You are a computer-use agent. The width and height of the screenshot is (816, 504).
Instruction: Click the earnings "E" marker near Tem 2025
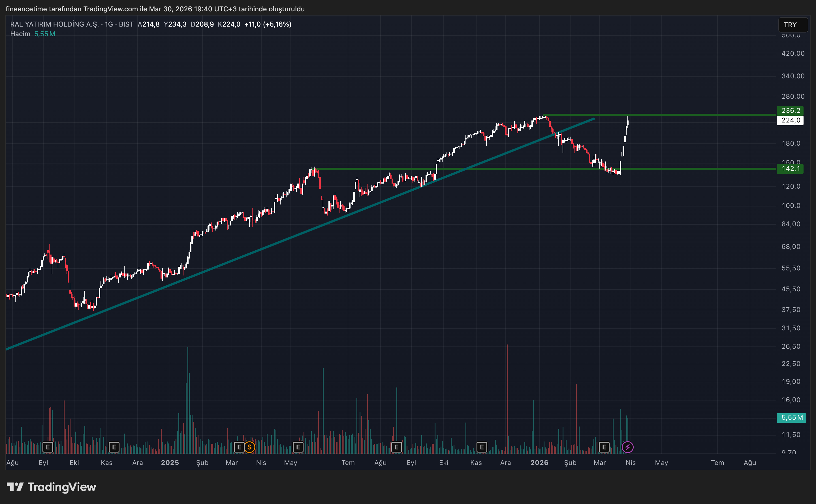pos(298,447)
